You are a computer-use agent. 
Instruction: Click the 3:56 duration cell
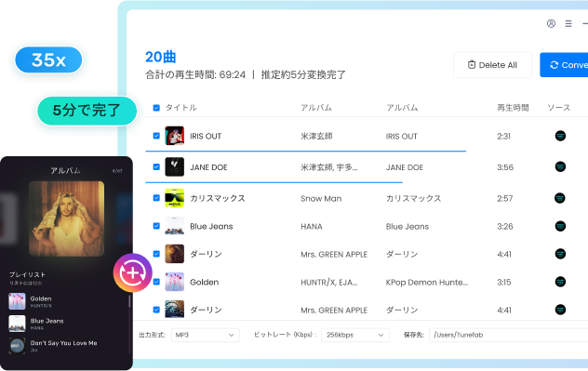tap(505, 167)
